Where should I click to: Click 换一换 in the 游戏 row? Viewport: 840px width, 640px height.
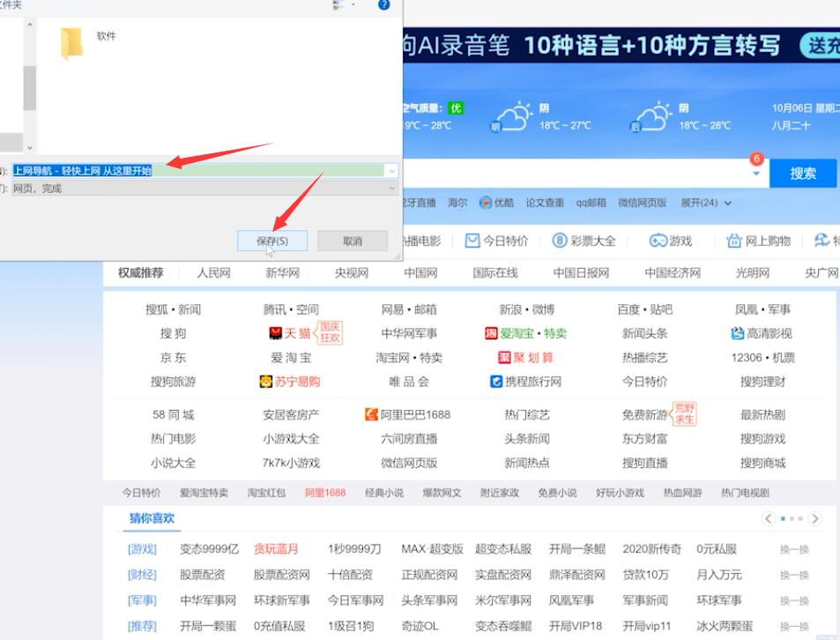794,549
